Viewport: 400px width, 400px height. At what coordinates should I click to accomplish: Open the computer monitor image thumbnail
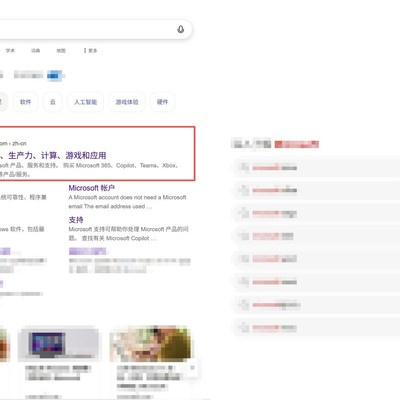(x=59, y=344)
